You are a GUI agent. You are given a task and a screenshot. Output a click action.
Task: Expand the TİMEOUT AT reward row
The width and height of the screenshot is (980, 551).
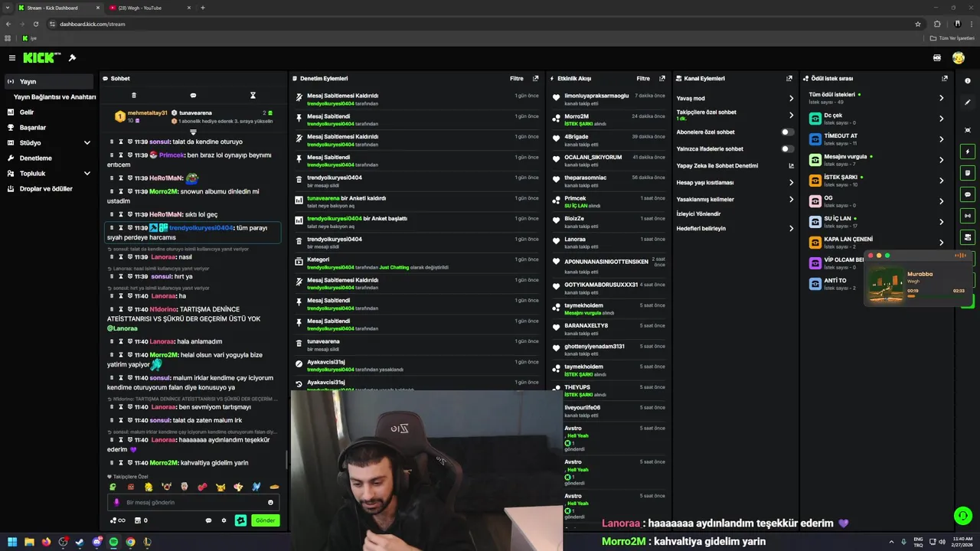[x=877, y=139]
